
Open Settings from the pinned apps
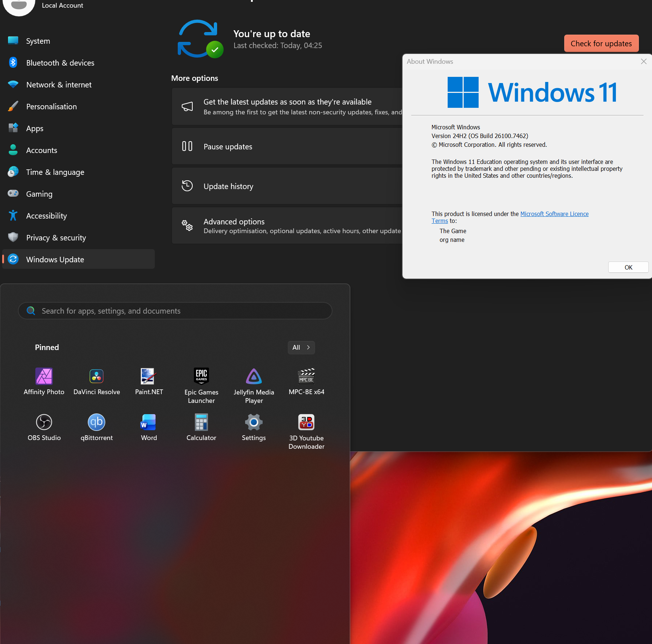click(254, 427)
